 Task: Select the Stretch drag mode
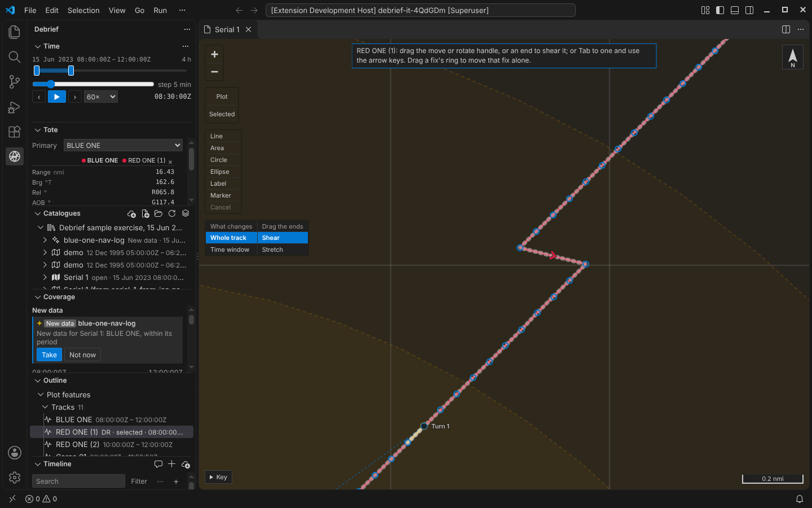283,249
